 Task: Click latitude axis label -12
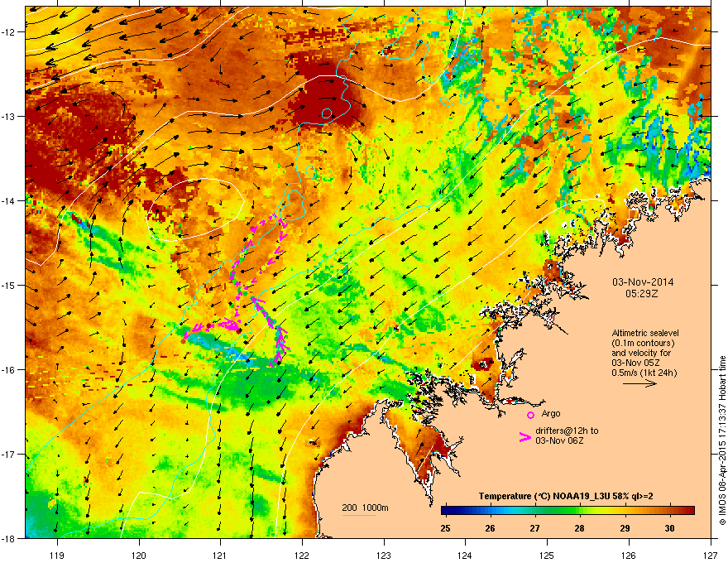click(x=8, y=32)
